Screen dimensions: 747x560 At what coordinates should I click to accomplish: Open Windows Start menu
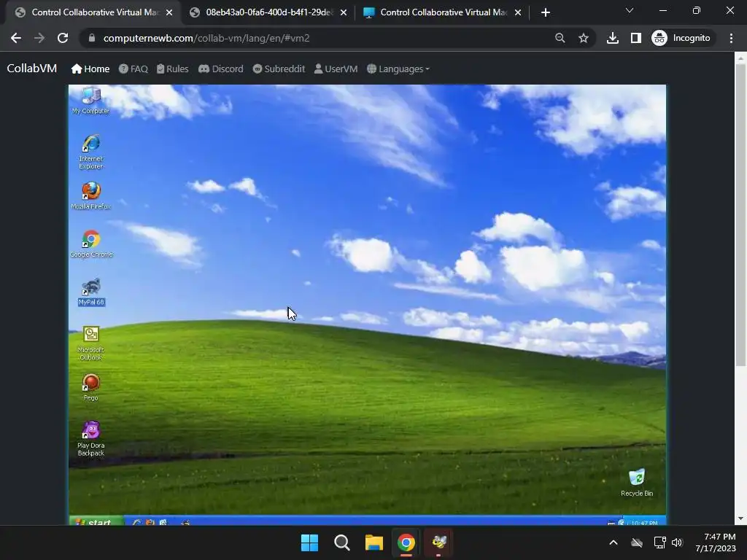pos(309,542)
